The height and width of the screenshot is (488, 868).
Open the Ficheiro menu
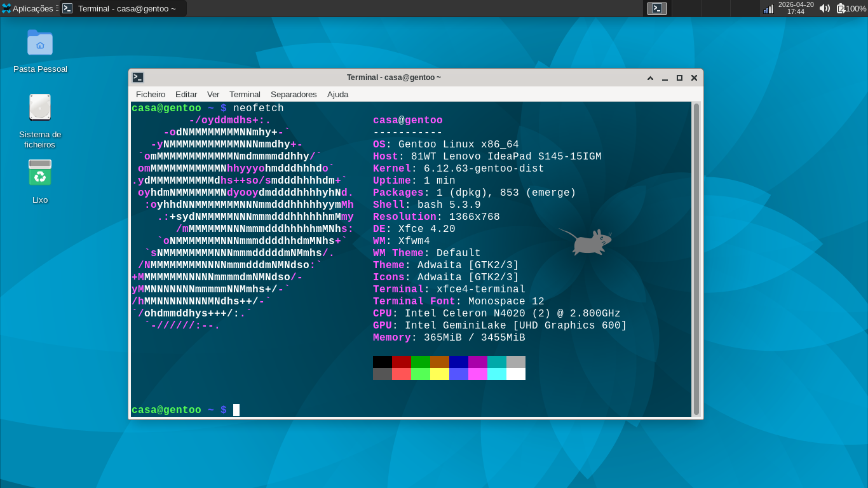coord(151,94)
